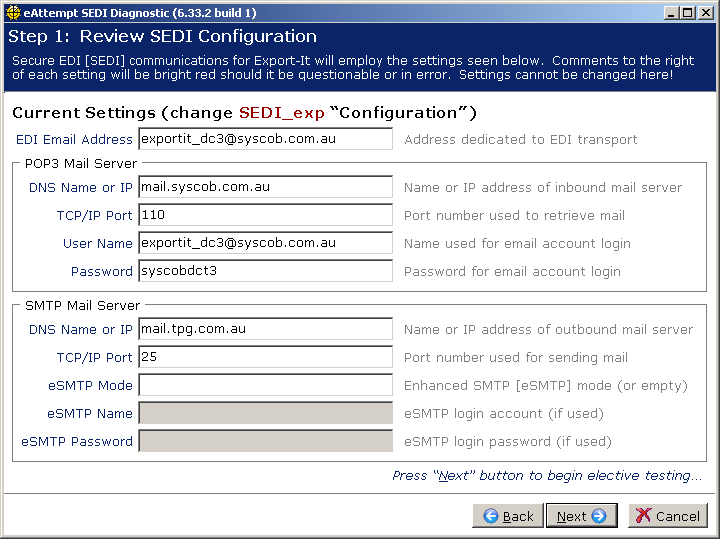Viewport: 720px width, 539px height.
Task: Minimize the SEDI Diagnostic window
Action: click(668, 12)
